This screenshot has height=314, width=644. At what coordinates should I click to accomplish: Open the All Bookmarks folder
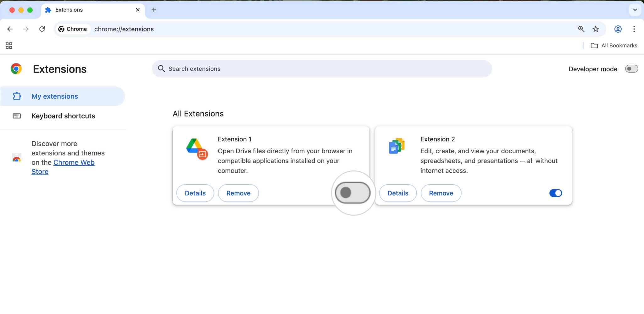pyautogui.click(x=614, y=46)
